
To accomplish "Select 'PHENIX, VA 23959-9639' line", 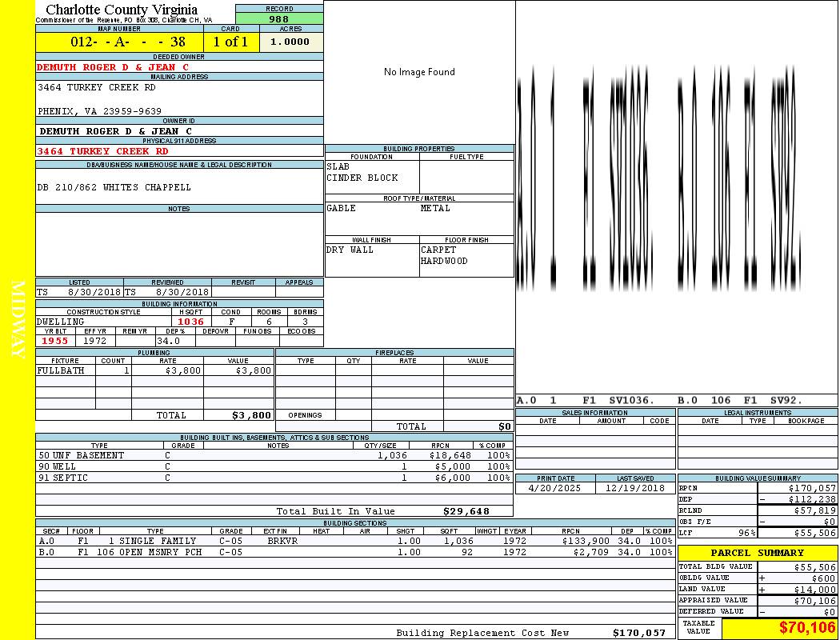I will tap(100, 111).
